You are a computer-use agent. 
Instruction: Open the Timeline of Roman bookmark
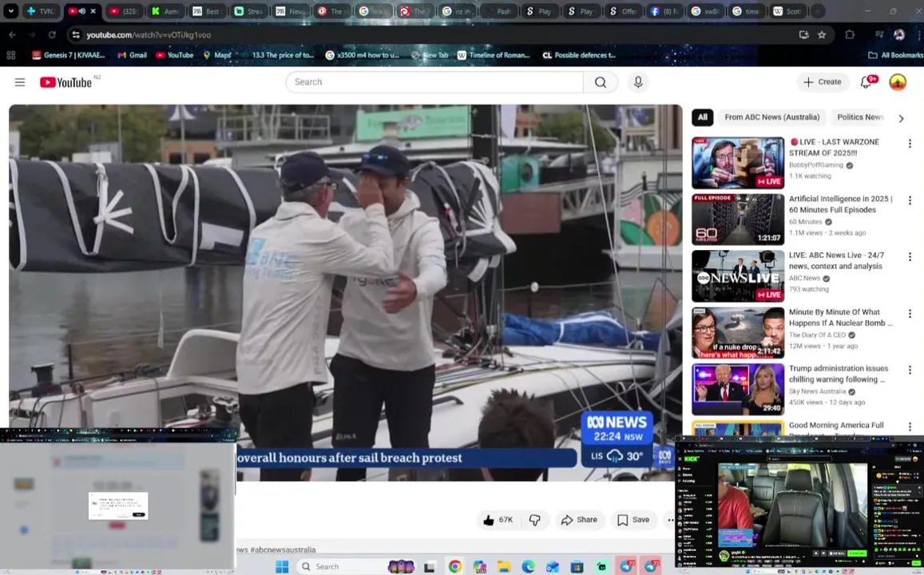coord(494,55)
